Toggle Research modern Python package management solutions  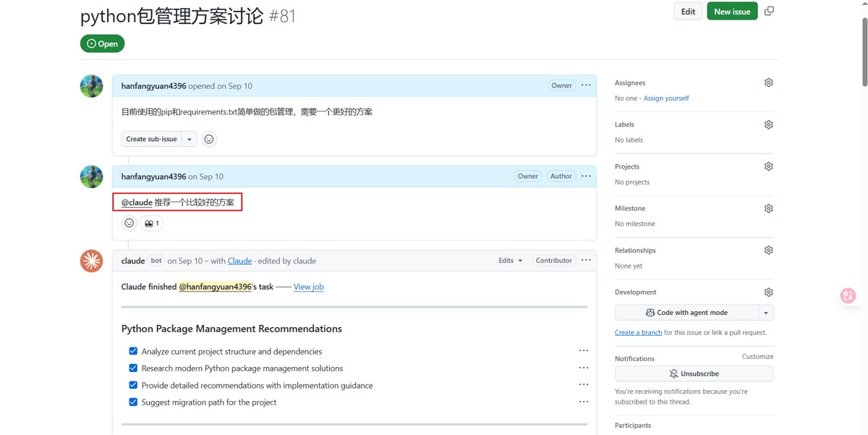pos(133,368)
